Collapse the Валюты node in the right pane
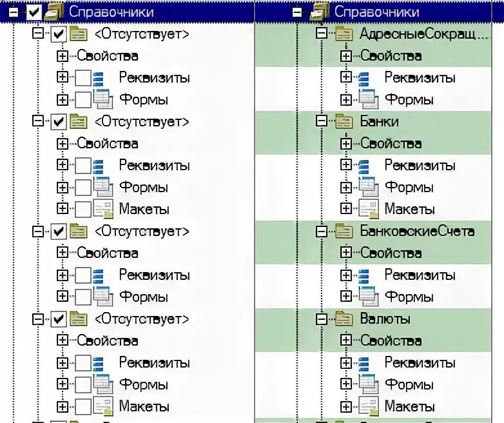Viewport: 504px width, 423px height. [322, 319]
